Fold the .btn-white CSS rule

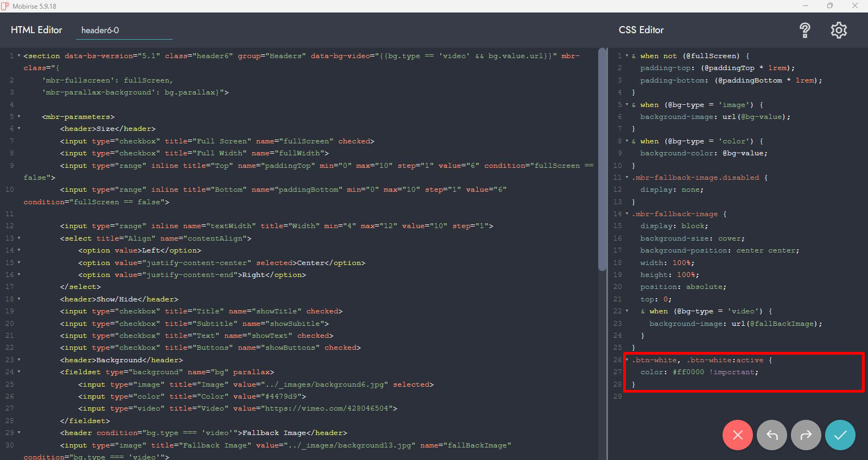coord(627,360)
